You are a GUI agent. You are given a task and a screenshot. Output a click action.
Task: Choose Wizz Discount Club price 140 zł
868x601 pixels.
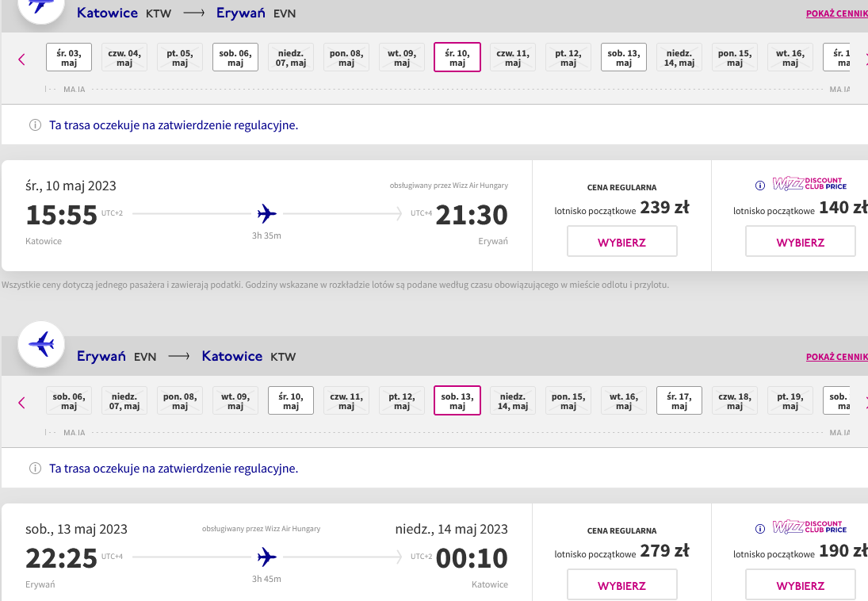pyautogui.click(x=801, y=242)
